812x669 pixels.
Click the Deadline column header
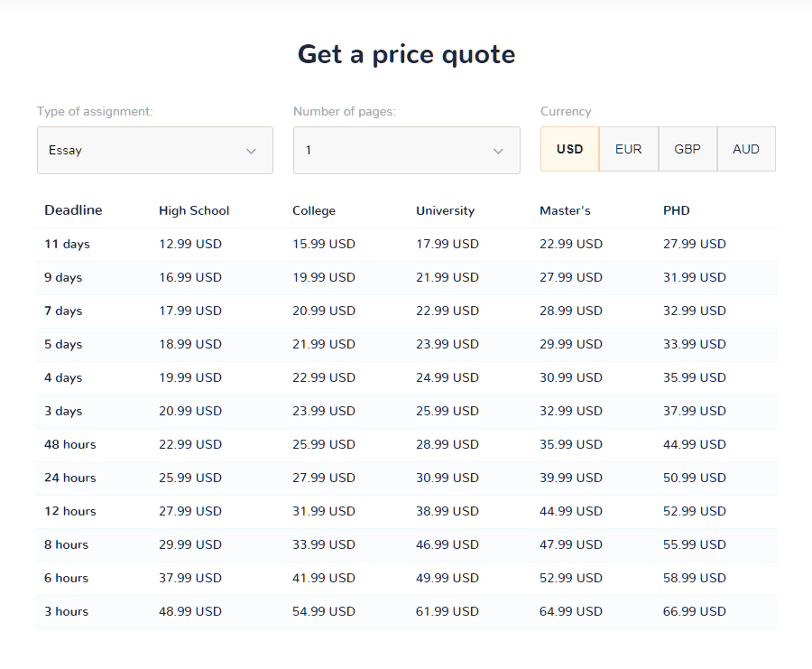pos(74,210)
